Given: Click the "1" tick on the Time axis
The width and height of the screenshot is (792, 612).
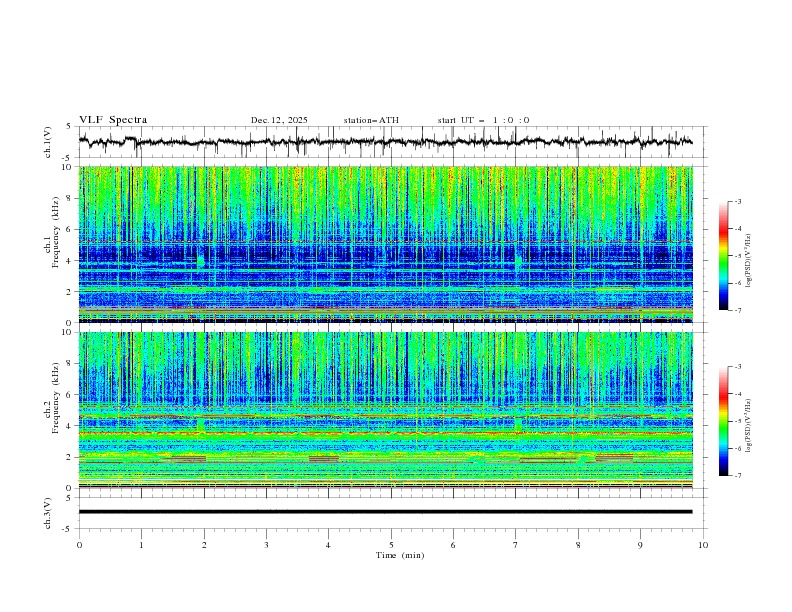Looking at the screenshot, I should pos(141,545).
